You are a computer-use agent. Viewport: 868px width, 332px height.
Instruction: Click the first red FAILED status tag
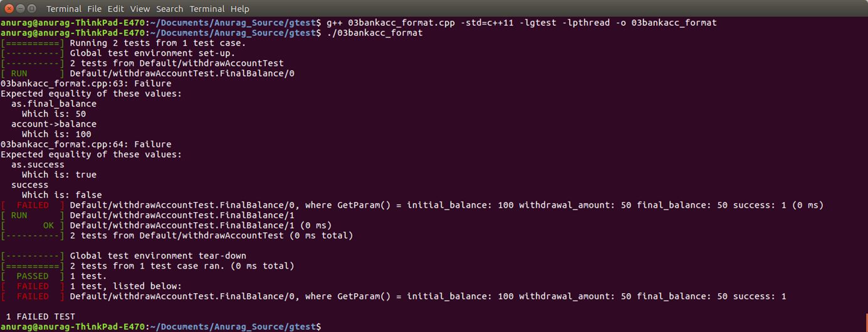click(x=33, y=205)
